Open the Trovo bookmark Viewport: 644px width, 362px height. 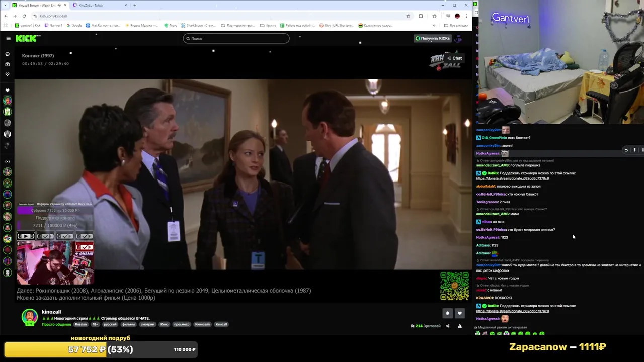pyautogui.click(x=171, y=25)
